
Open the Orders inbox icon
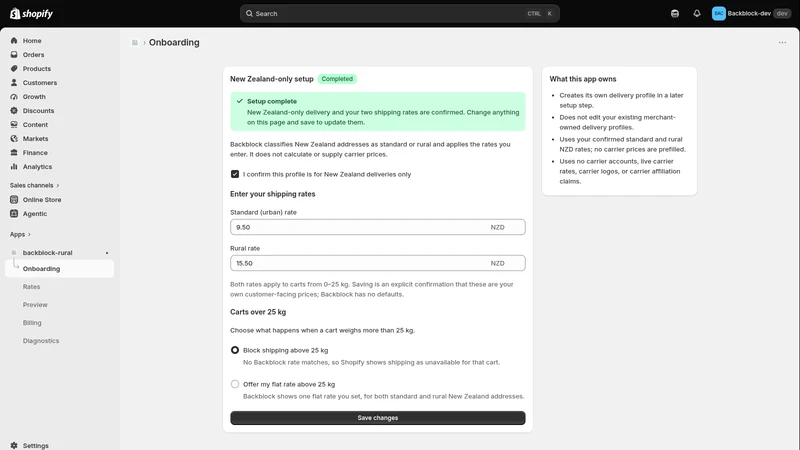coord(14,55)
